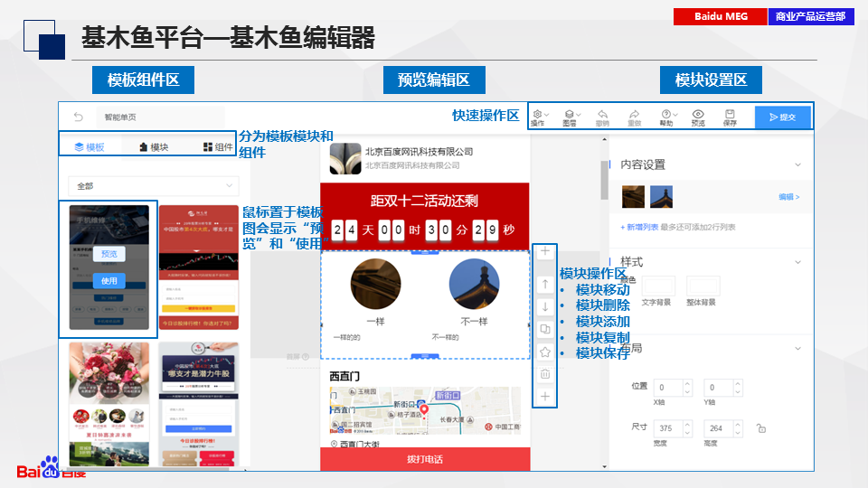Go back using the return arrow icon
Image resolution: width=868 pixels, height=488 pixels.
pyautogui.click(x=79, y=117)
